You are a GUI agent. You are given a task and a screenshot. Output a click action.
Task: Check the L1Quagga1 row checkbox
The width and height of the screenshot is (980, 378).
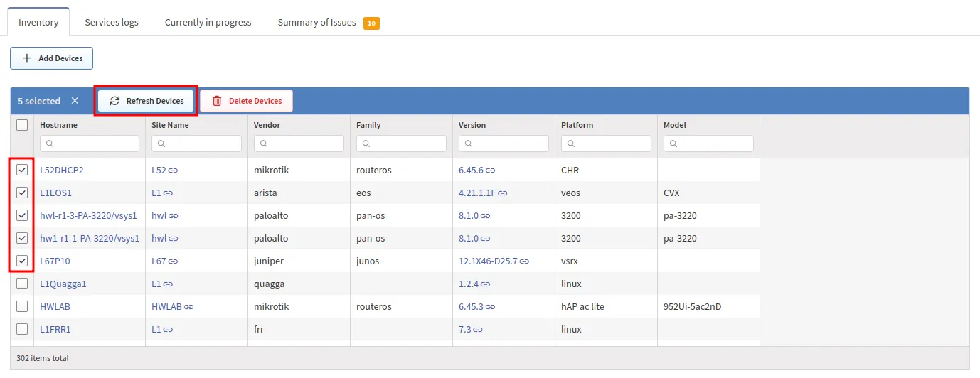pyautogui.click(x=22, y=283)
